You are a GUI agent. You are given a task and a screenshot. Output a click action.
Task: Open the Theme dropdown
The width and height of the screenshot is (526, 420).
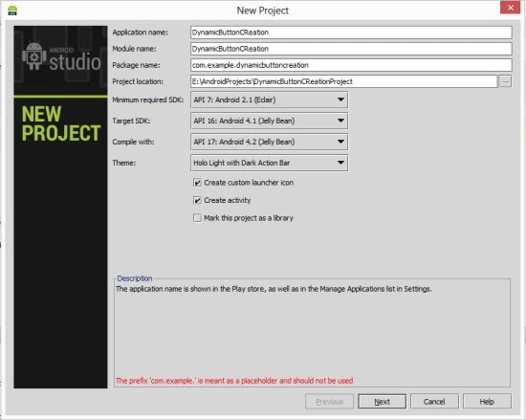pos(269,163)
